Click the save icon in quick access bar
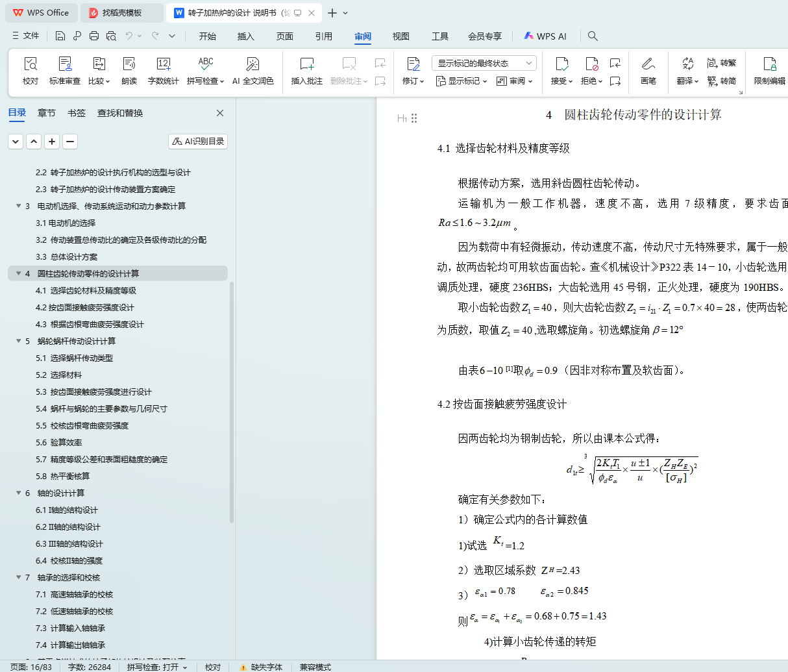This screenshot has width=788, height=672. tap(60, 36)
